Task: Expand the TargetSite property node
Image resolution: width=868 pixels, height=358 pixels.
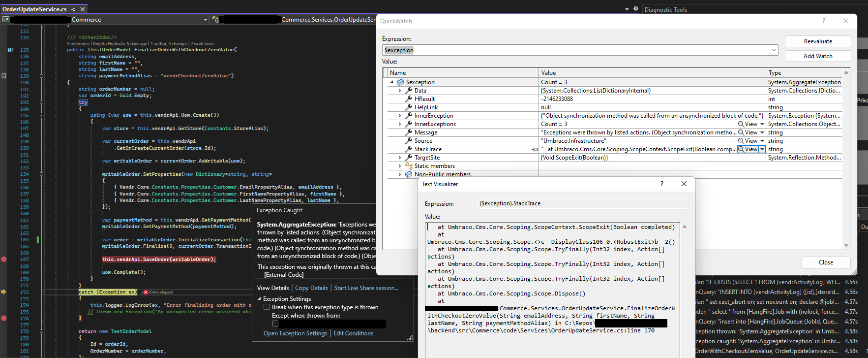Action: pos(400,158)
